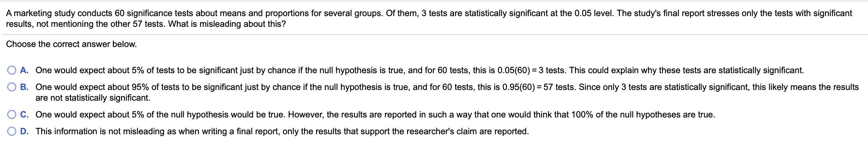Screen dimensions: 868x145
Task: Click 'This information is not misleading' answer text
Action: pos(282,131)
